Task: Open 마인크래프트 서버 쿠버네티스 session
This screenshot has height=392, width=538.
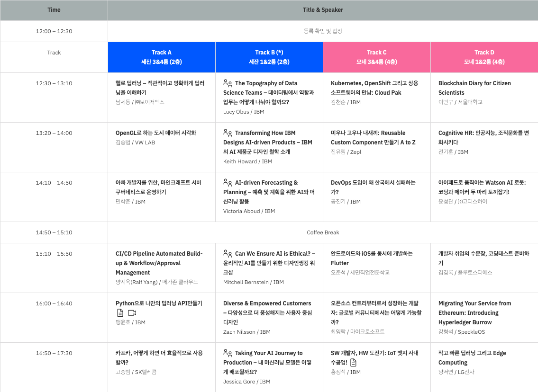Action: pos(158,187)
